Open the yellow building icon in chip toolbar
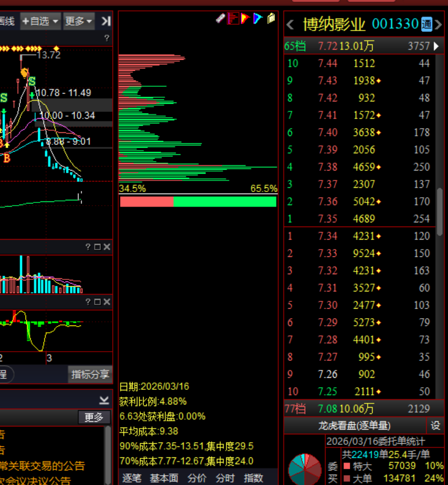This screenshot has height=485, width=448. pyautogui.click(x=271, y=18)
